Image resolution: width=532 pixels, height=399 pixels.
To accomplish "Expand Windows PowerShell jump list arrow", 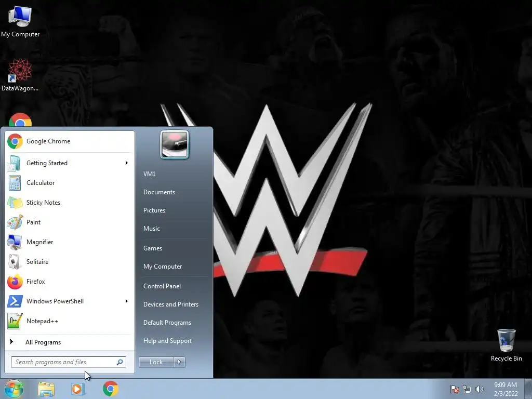I will tap(127, 301).
